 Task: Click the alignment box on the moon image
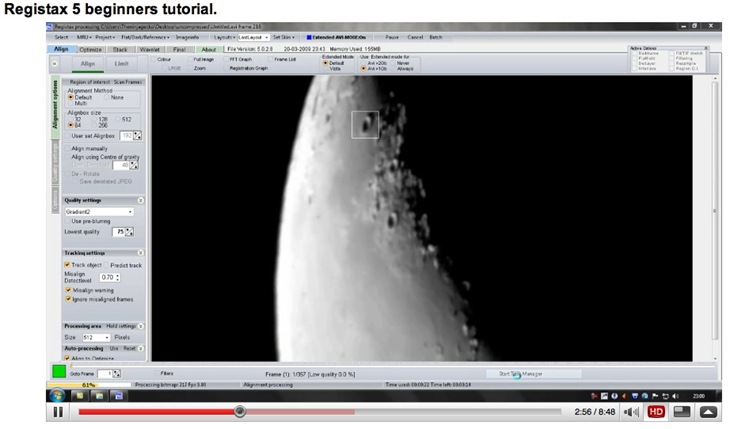pyautogui.click(x=365, y=124)
